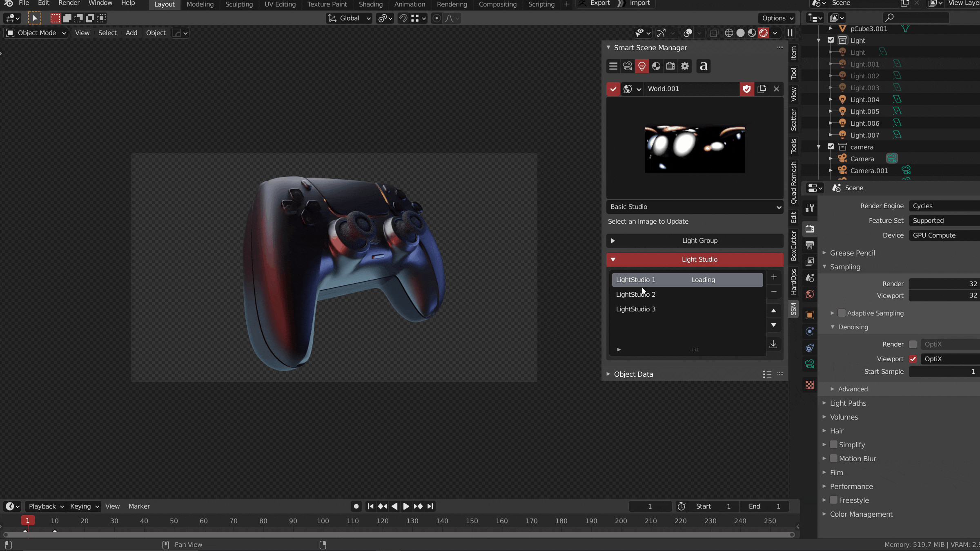Click the HDRI preview thumbnail
Image resolution: width=980 pixels, height=551 pixels.
click(x=695, y=149)
